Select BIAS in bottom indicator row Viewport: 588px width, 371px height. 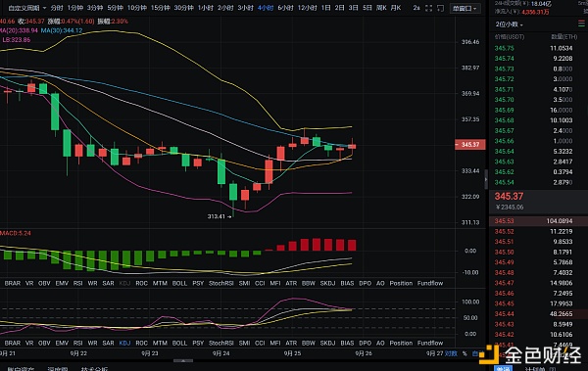click(x=347, y=343)
